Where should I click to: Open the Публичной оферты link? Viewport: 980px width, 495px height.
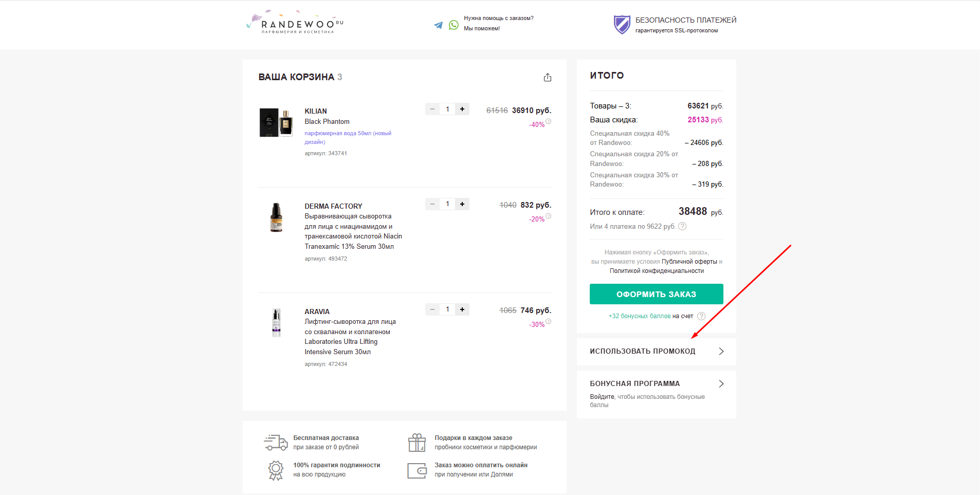coord(689,262)
